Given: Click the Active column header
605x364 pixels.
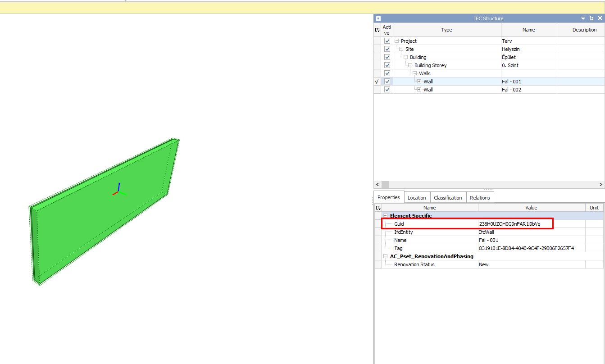Looking at the screenshot, I should tap(387, 30).
